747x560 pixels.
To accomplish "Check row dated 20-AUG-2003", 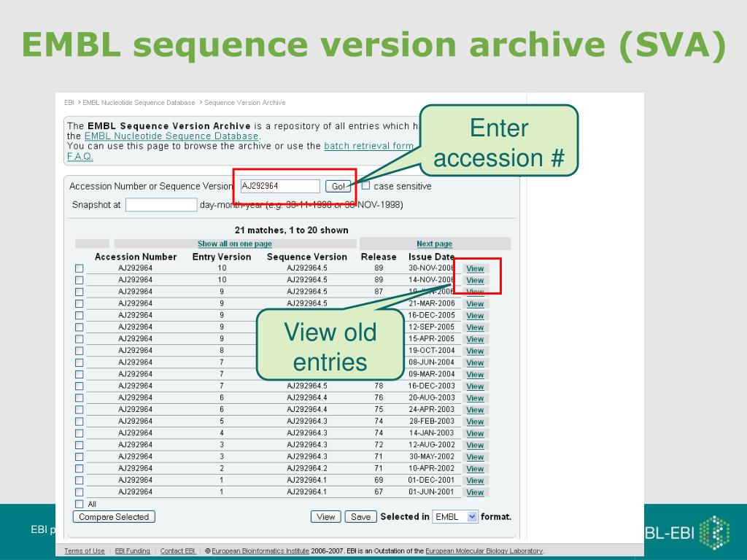I will click(79, 398).
